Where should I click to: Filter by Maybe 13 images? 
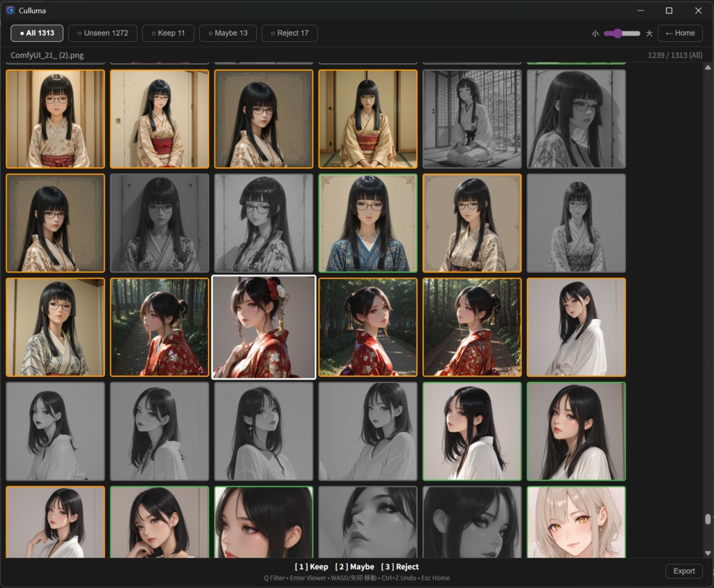point(228,33)
